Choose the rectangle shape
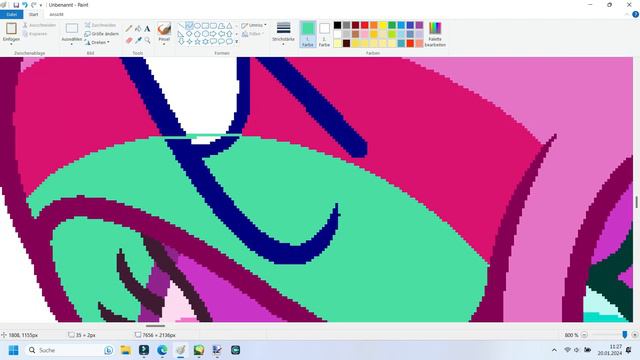 pyautogui.click(x=205, y=26)
